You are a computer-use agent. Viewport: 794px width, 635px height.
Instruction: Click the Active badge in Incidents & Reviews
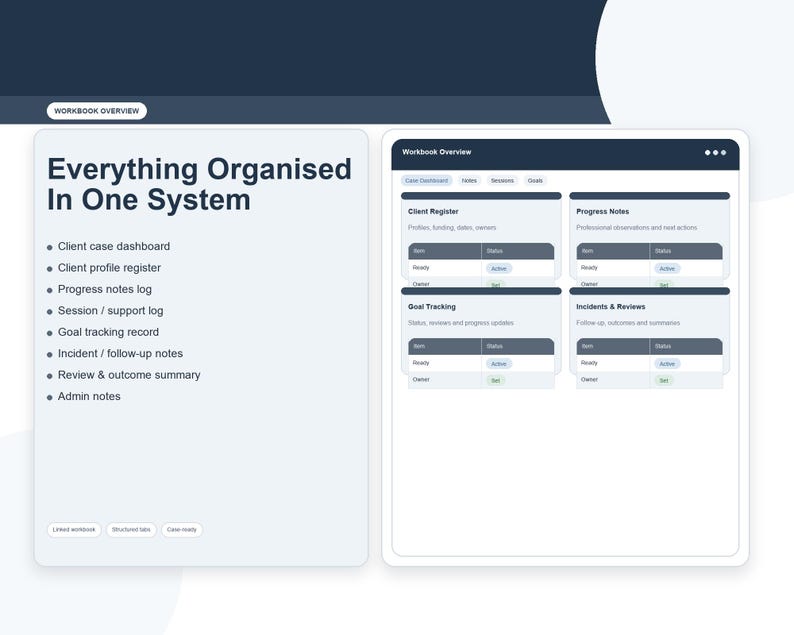(667, 364)
